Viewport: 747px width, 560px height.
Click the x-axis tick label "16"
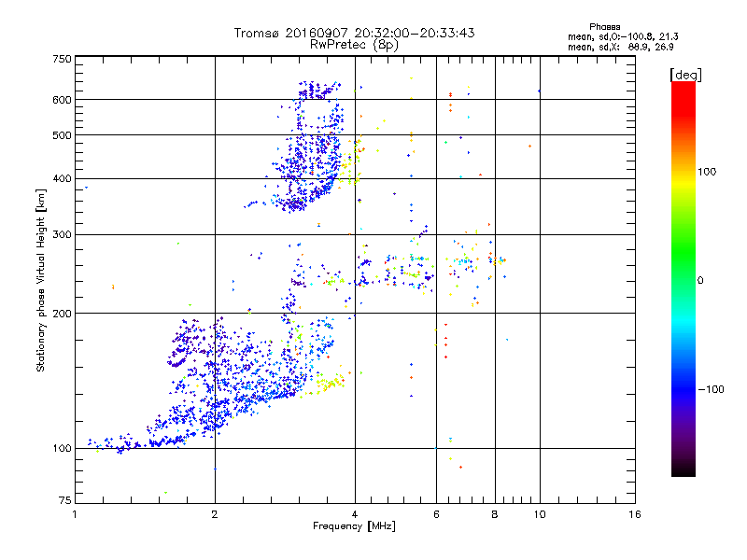pos(635,514)
